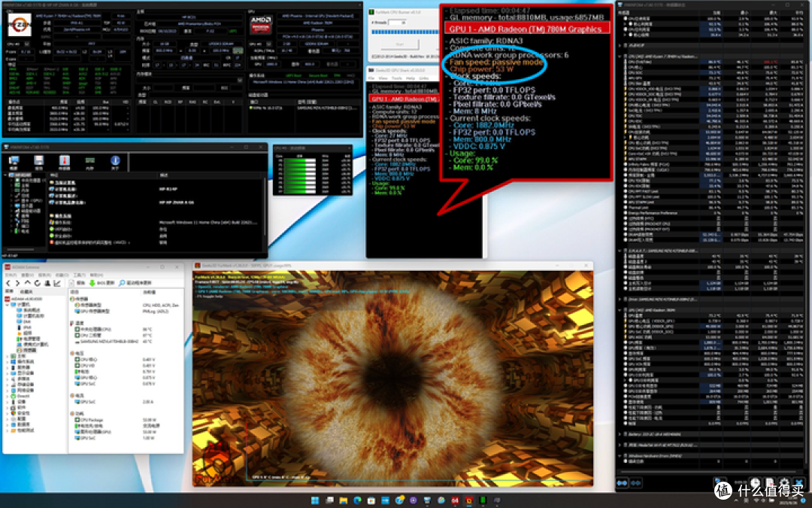Launch Microsoft Edge from the taskbar

[357, 500]
